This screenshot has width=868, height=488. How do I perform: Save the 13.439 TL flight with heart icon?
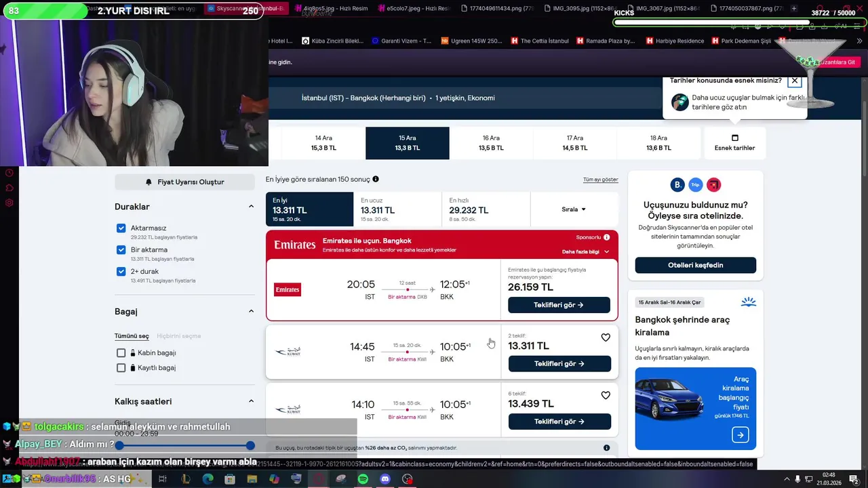click(606, 395)
